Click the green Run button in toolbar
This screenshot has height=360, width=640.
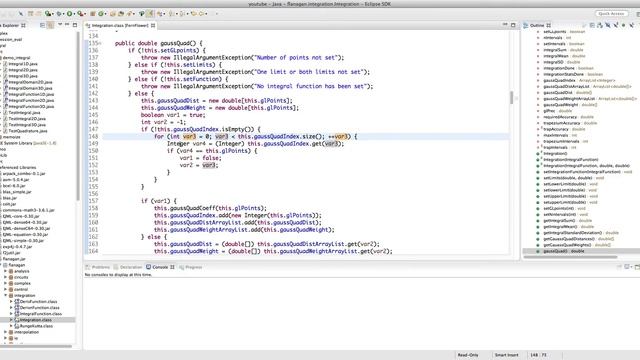point(69,13)
